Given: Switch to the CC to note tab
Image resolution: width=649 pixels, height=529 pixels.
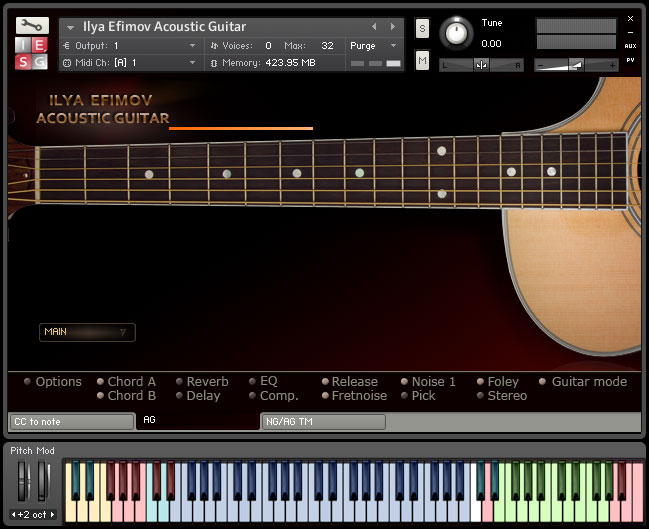Looking at the screenshot, I should [70, 422].
